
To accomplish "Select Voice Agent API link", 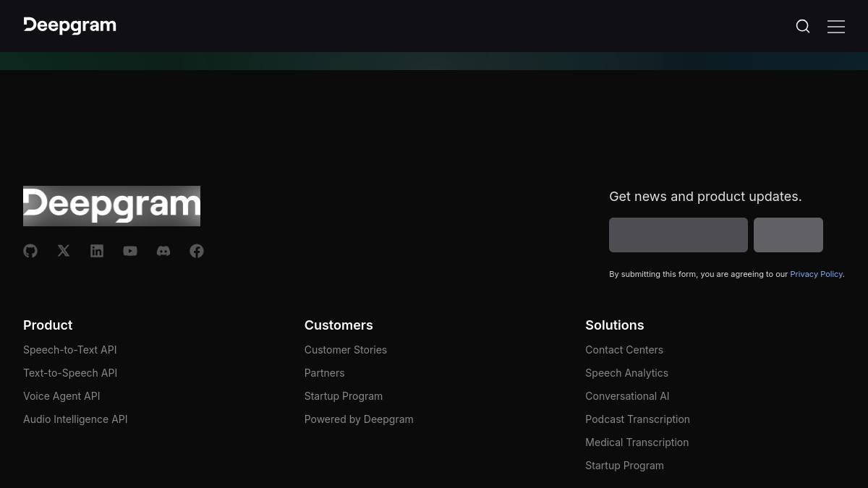I will [x=61, y=396].
